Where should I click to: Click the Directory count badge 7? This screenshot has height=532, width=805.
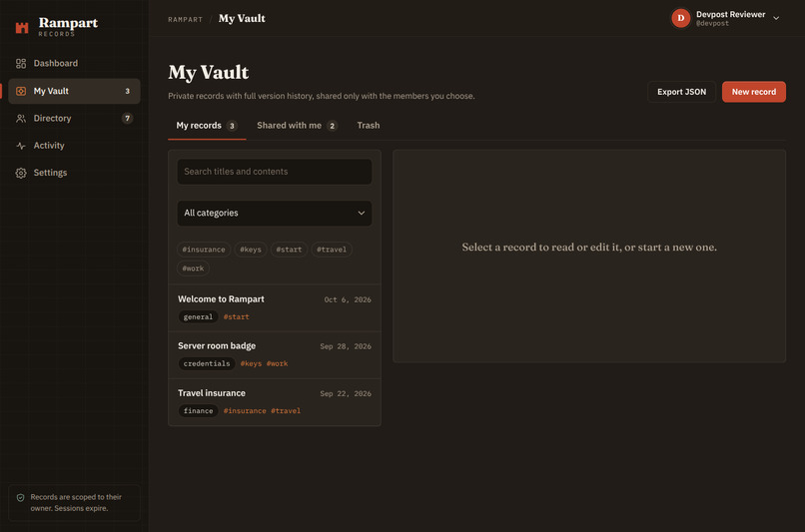point(127,119)
